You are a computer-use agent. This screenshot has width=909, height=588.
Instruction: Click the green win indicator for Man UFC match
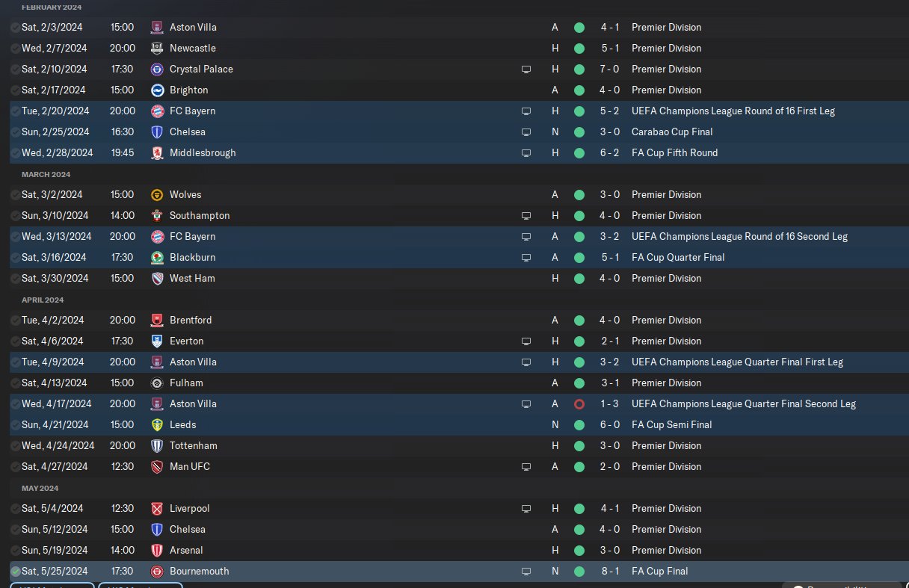pyautogui.click(x=579, y=466)
